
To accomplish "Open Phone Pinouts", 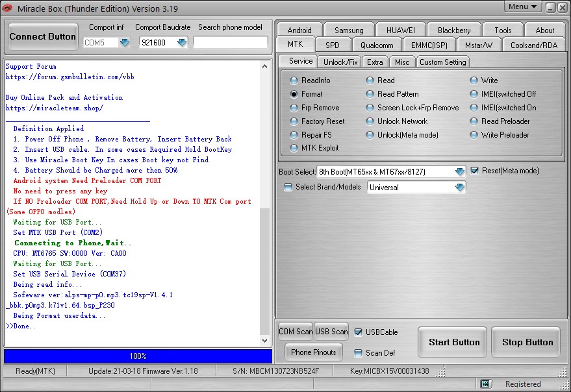I will 314,352.
